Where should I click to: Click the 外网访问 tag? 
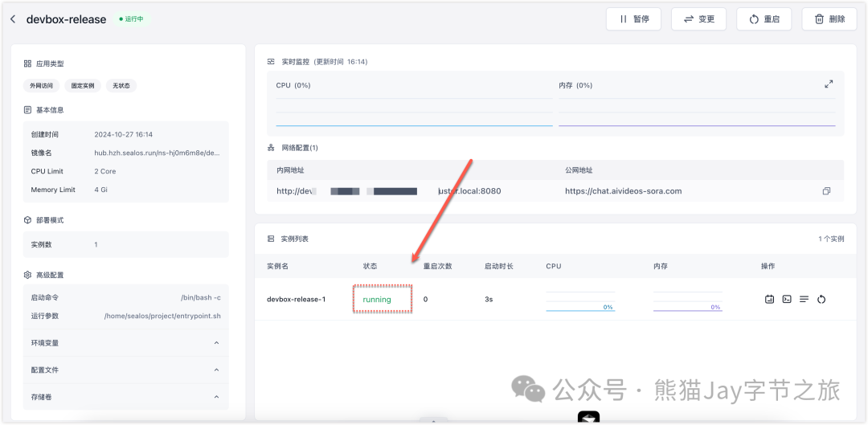tap(42, 86)
